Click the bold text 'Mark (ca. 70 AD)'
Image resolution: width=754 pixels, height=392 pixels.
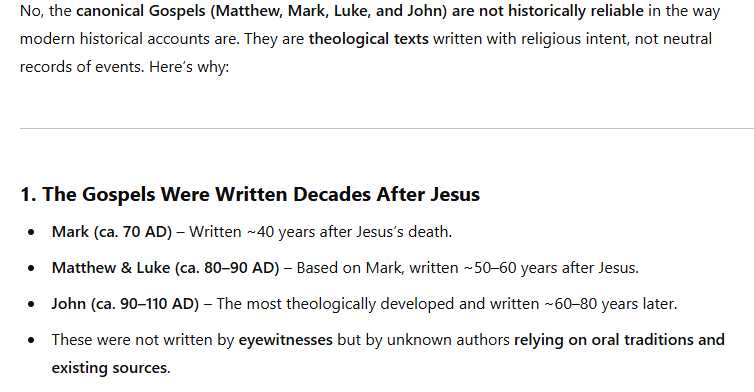click(112, 232)
